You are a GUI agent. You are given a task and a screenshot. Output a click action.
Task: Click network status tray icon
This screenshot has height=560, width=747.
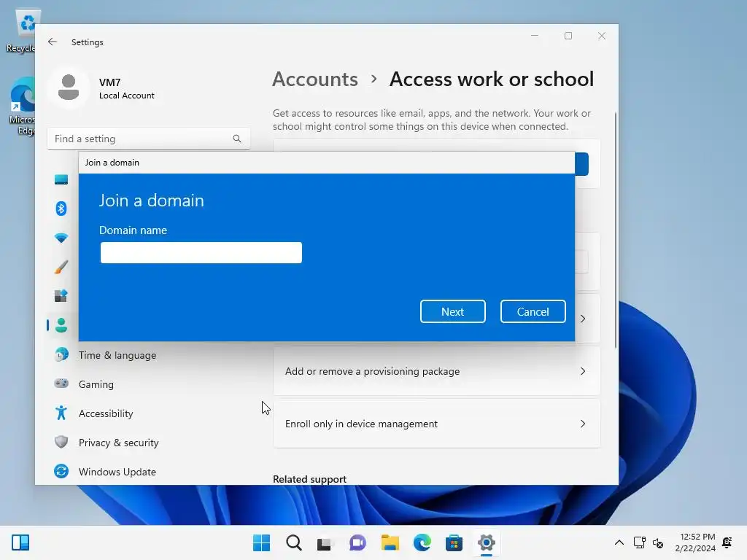tap(639, 542)
